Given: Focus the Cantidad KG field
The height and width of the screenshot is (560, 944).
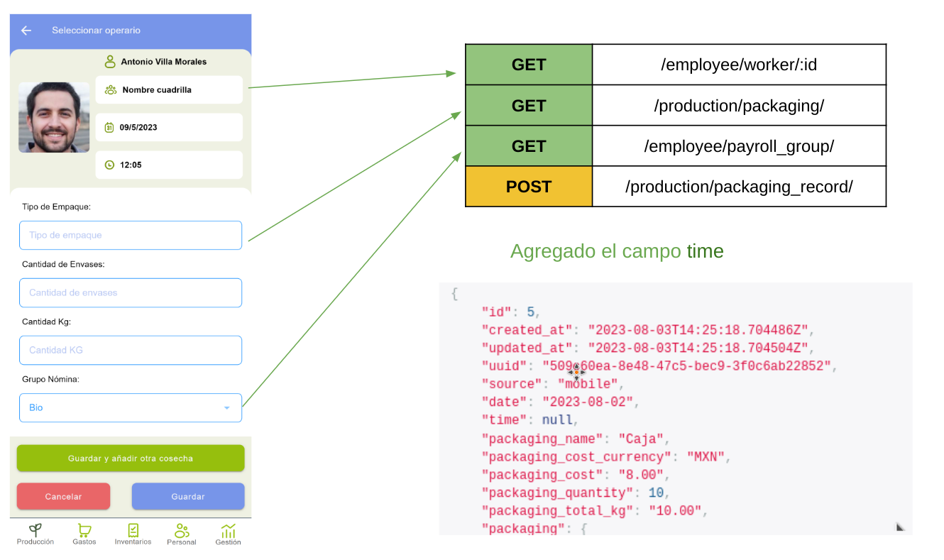Looking at the screenshot, I should tap(131, 350).
